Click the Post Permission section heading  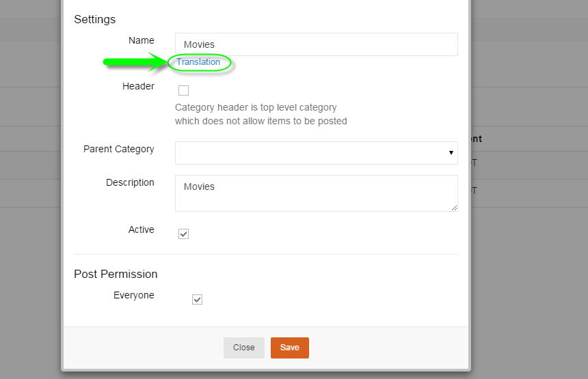[x=116, y=274]
